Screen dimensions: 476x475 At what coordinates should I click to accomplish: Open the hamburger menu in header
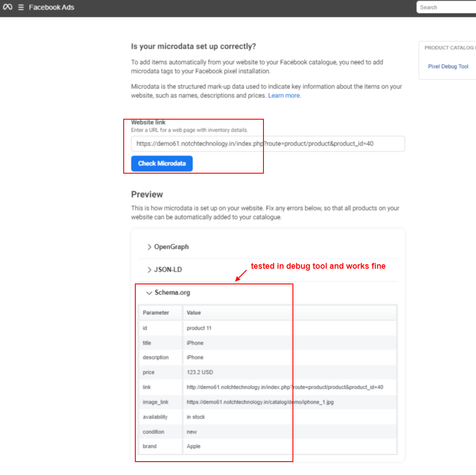coord(21,8)
